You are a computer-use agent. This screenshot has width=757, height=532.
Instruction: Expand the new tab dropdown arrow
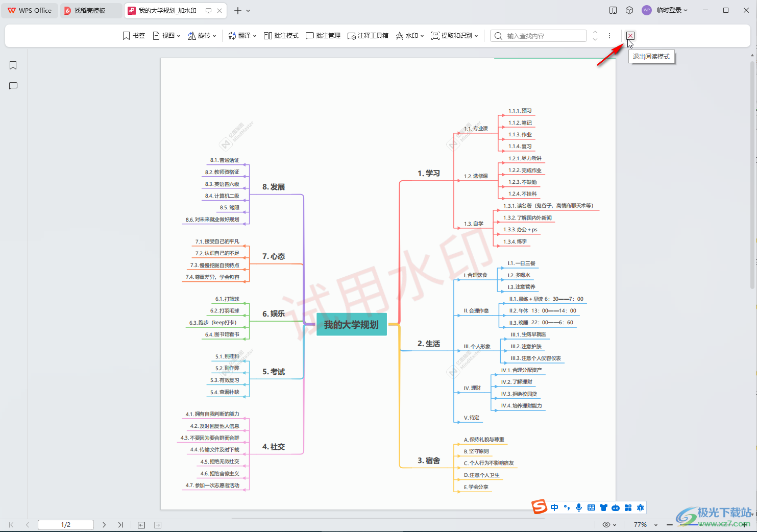click(248, 10)
